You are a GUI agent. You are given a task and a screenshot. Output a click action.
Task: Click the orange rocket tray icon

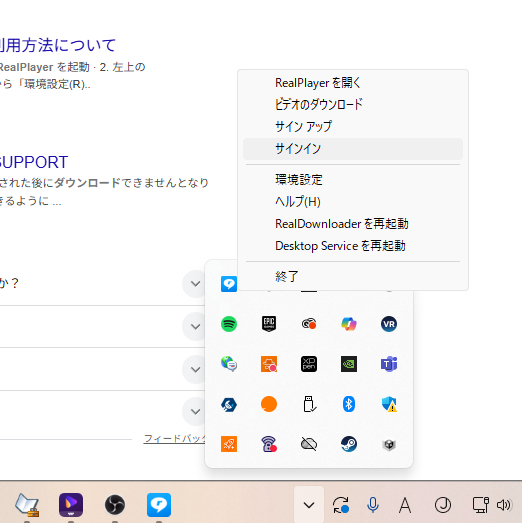tap(229, 444)
